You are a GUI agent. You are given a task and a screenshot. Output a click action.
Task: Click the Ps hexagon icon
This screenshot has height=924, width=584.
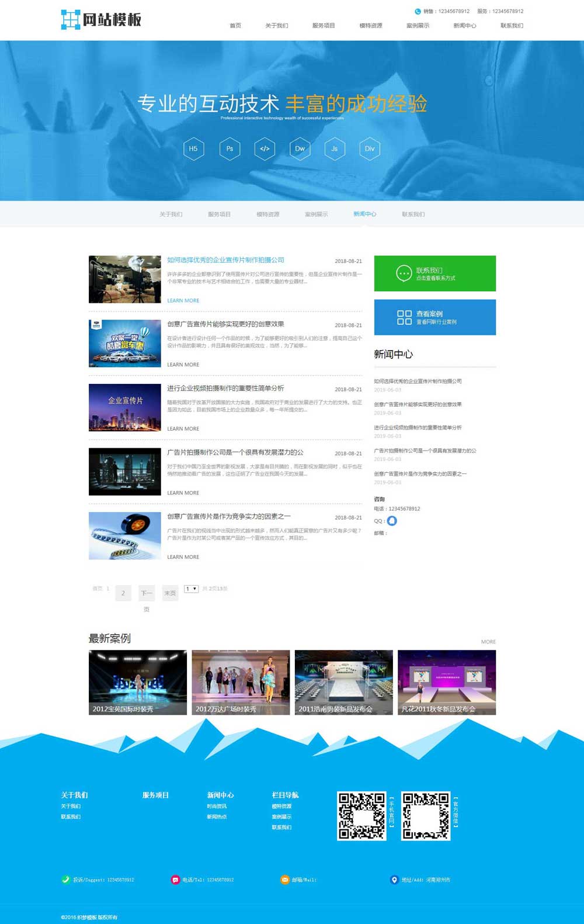230,149
